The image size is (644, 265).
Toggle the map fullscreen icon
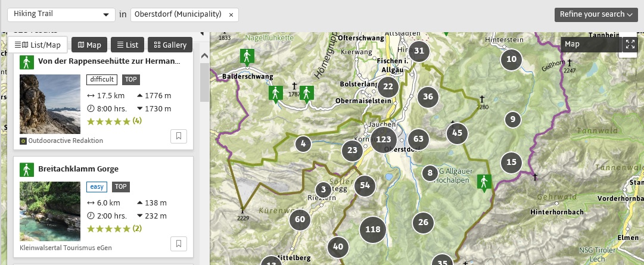[x=630, y=45]
